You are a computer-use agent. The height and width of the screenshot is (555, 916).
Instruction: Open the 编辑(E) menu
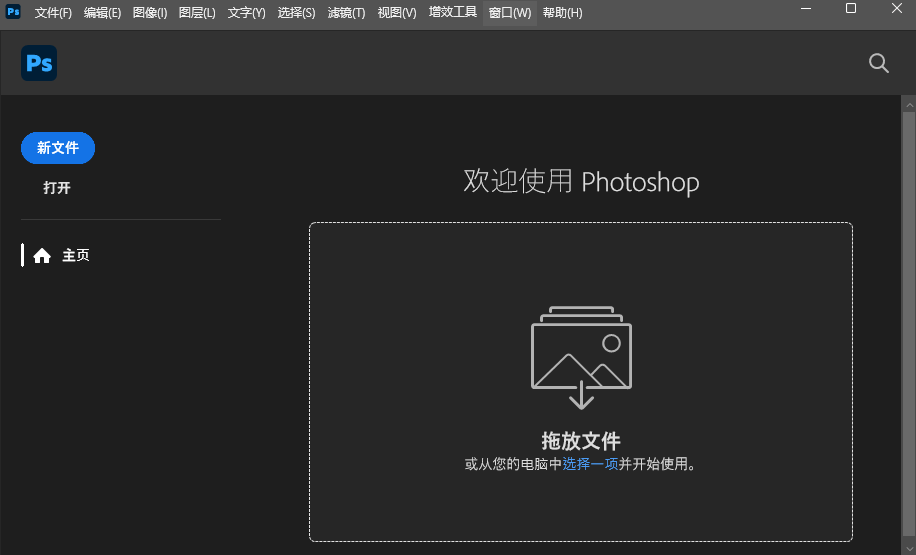click(x=102, y=13)
